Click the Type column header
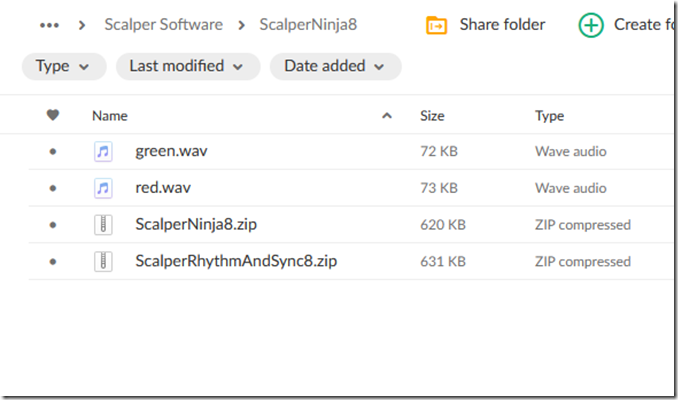678x400 pixels. point(549,116)
